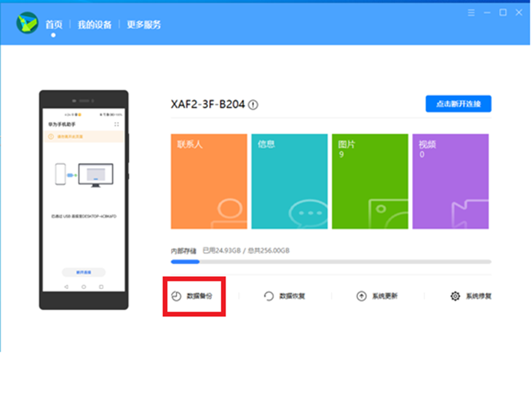Tap the phone's back navigation arrow
This screenshot has height=396, width=532.
[x=66, y=287]
